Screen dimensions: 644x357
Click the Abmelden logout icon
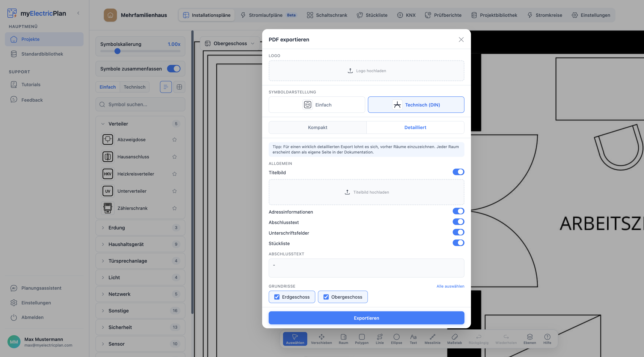[14, 317]
